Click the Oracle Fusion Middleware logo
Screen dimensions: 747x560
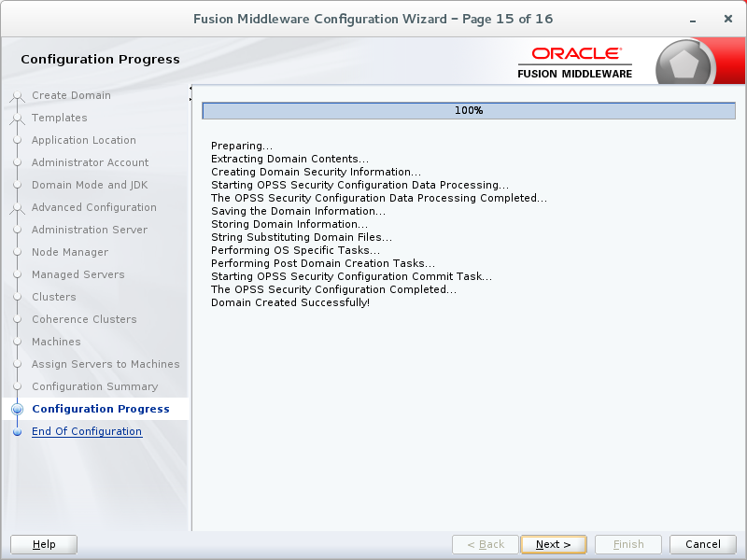pyautogui.click(x=575, y=63)
